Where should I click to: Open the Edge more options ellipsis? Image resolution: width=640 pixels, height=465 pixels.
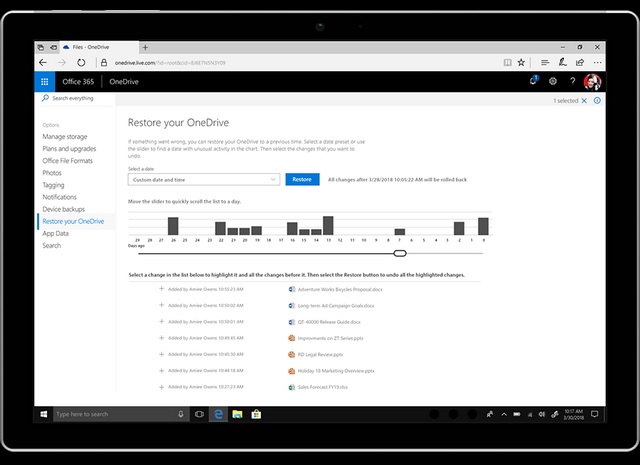pos(598,62)
